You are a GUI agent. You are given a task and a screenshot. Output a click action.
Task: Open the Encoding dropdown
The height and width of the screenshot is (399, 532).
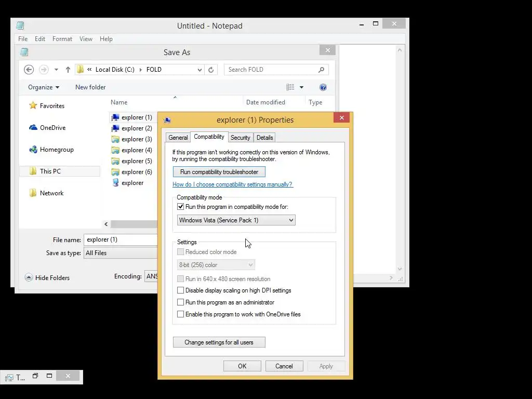coord(151,276)
